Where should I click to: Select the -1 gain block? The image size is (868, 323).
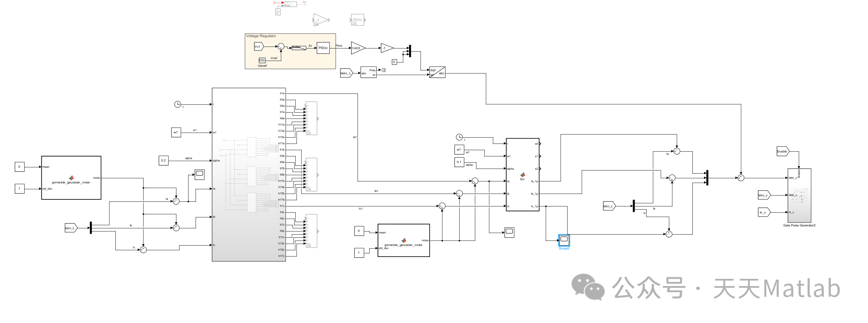387,48
